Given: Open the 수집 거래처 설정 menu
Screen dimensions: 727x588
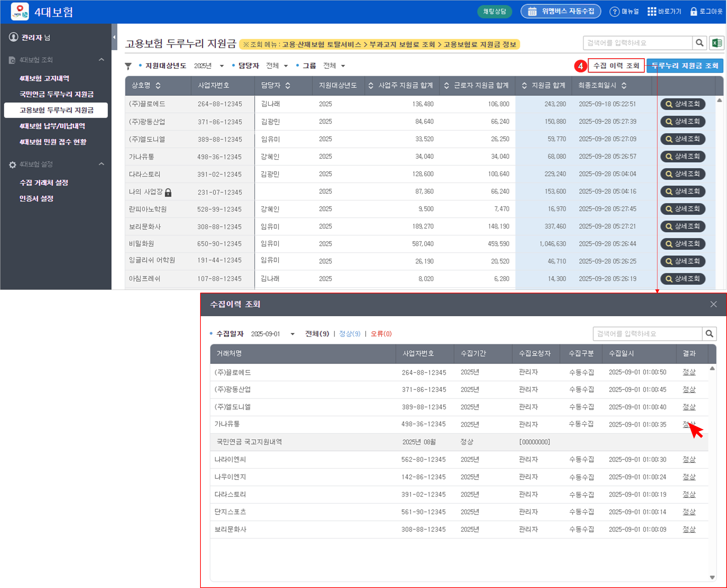Looking at the screenshot, I should pyautogui.click(x=44, y=183).
